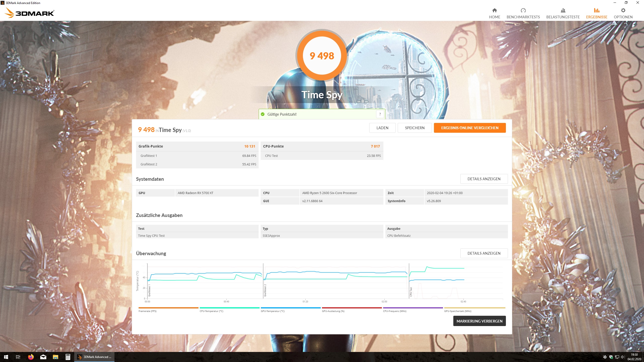Viewport: 644px width, 362px height.
Task: Open the Home navigation icon
Action: point(494,11)
